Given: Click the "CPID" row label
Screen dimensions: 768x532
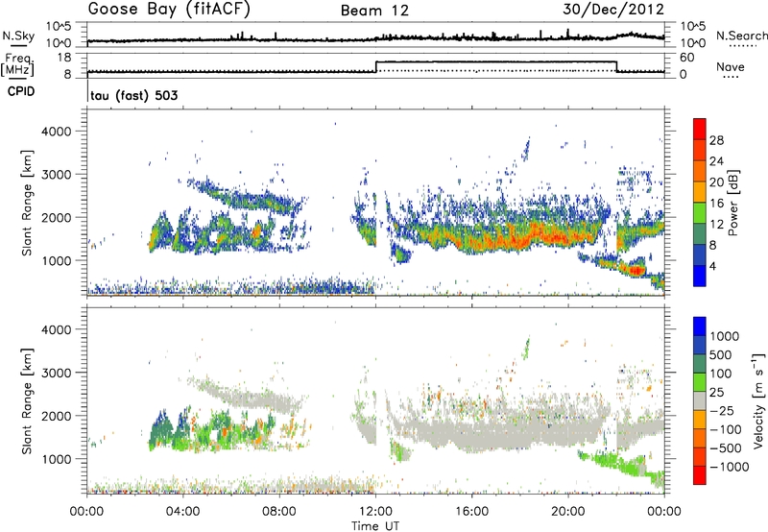Looking at the screenshot, I should click(x=21, y=91).
